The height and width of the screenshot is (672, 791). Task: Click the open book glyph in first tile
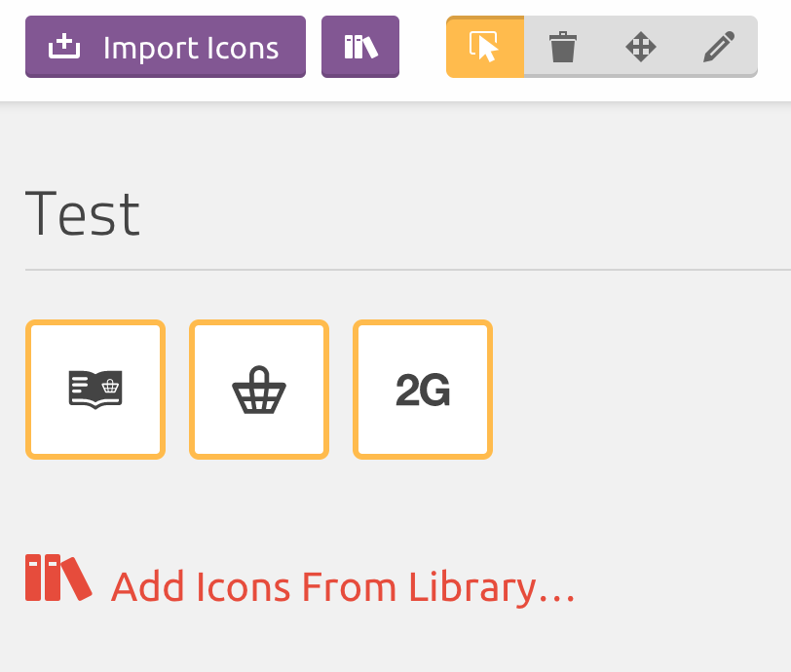pos(95,390)
